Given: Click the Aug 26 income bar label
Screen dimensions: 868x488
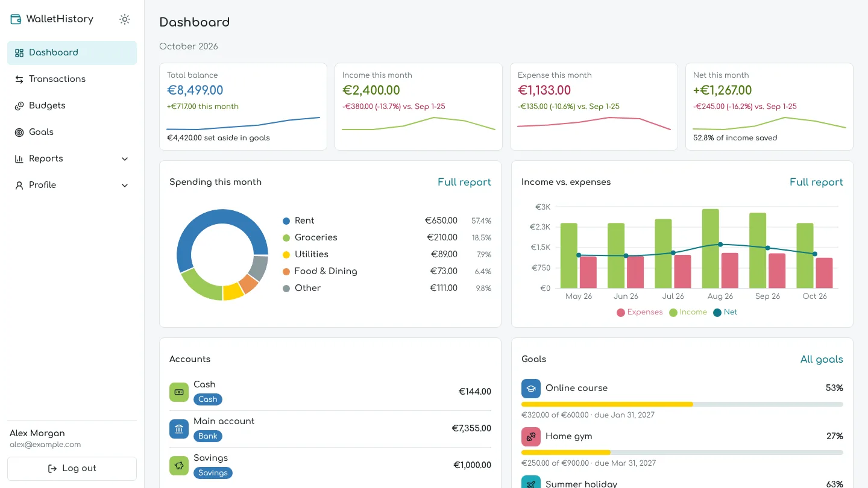Looking at the screenshot, I should pyautogui.click(x=720, y=296).
